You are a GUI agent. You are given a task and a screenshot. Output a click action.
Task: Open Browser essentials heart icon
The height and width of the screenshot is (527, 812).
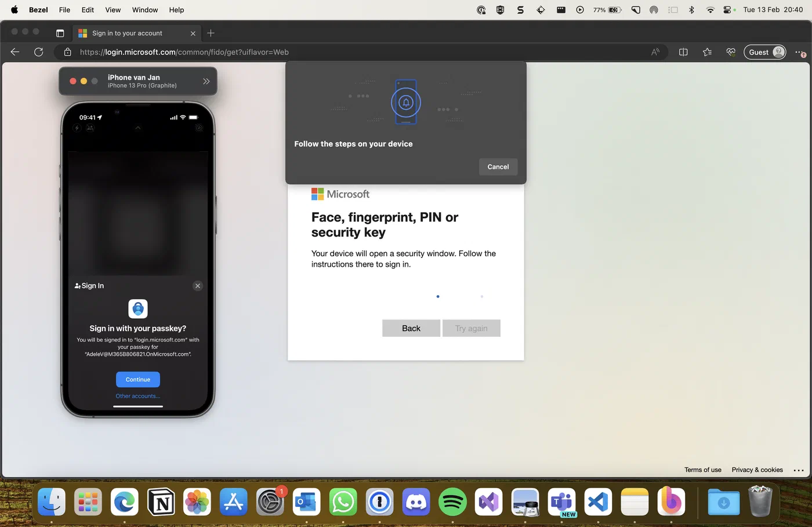[731, 52]
